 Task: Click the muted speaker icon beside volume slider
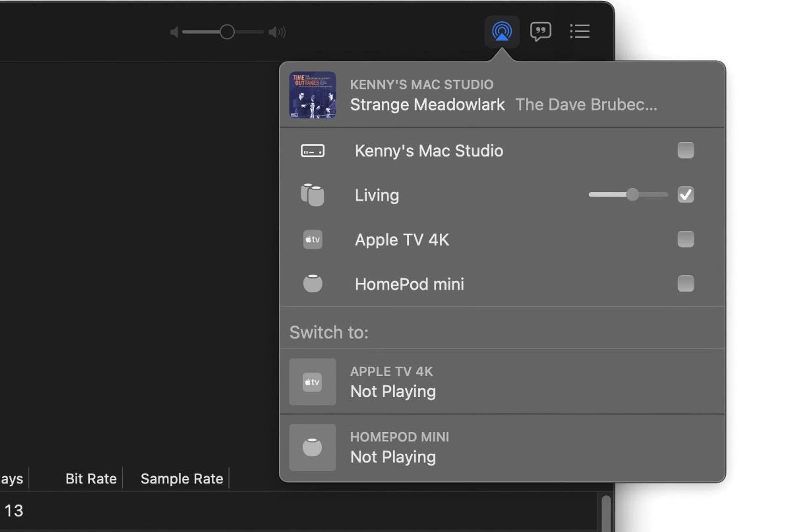click(173, 31)
